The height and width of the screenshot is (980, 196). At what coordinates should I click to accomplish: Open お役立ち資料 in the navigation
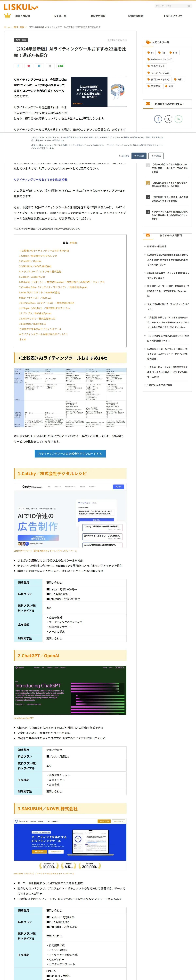pyautogui.click(x=98, y=16)
